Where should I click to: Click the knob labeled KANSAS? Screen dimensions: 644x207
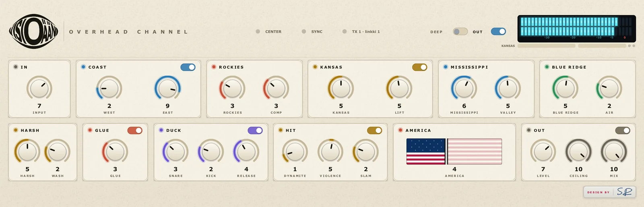341,88
